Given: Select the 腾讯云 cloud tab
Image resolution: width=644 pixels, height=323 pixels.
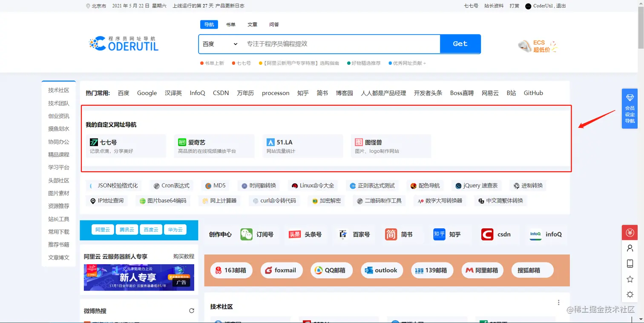Looking at the screenshot, I should (x=127, y=230).
